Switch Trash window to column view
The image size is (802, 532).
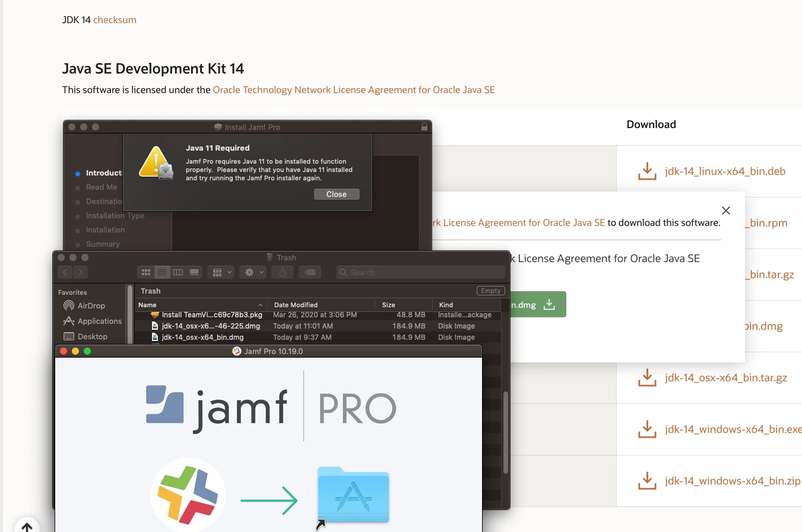178,272
